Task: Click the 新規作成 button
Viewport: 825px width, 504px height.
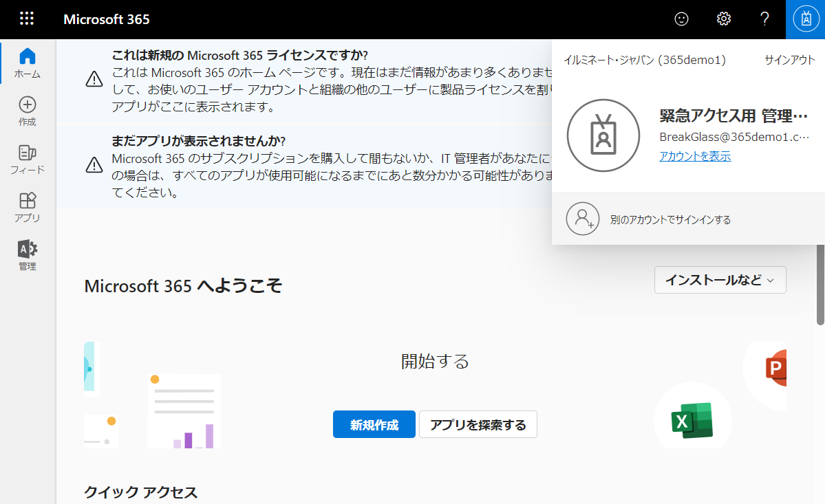Action: tap(374, 425)
